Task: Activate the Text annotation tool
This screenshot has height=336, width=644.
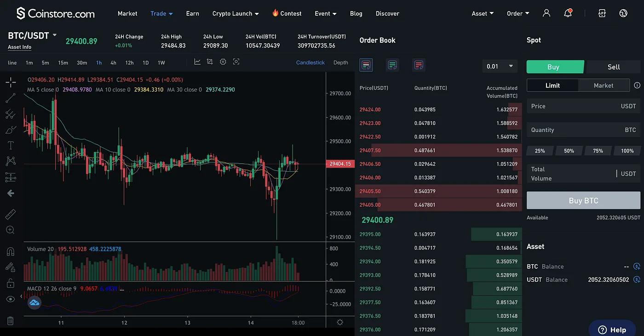Action: (x=11, y=145)
